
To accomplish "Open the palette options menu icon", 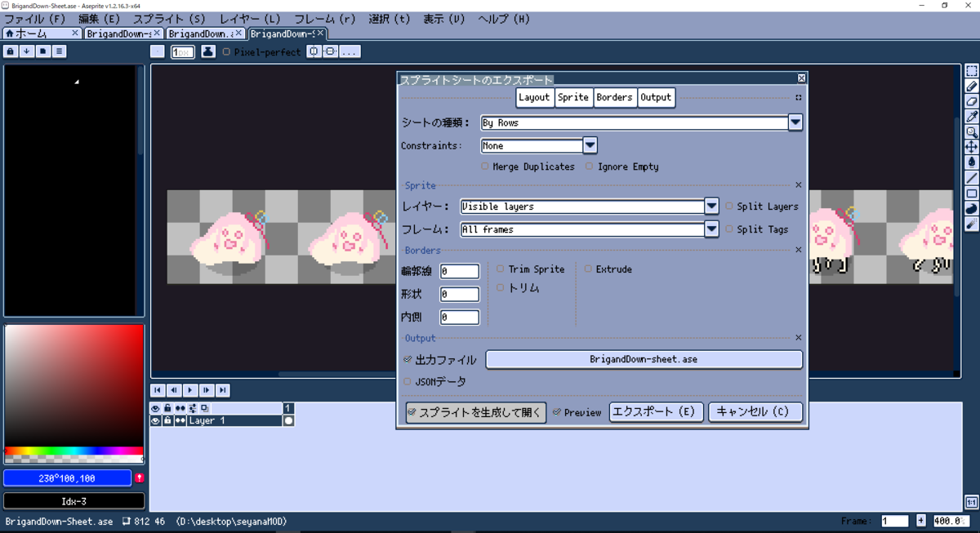I will (x=60, y=51).
